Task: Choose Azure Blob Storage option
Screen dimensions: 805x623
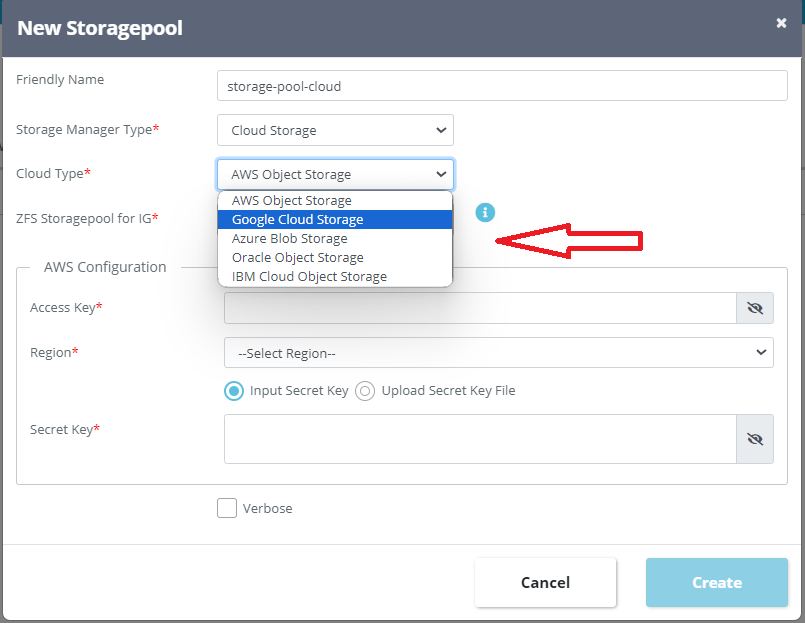Action: point(335,238)
